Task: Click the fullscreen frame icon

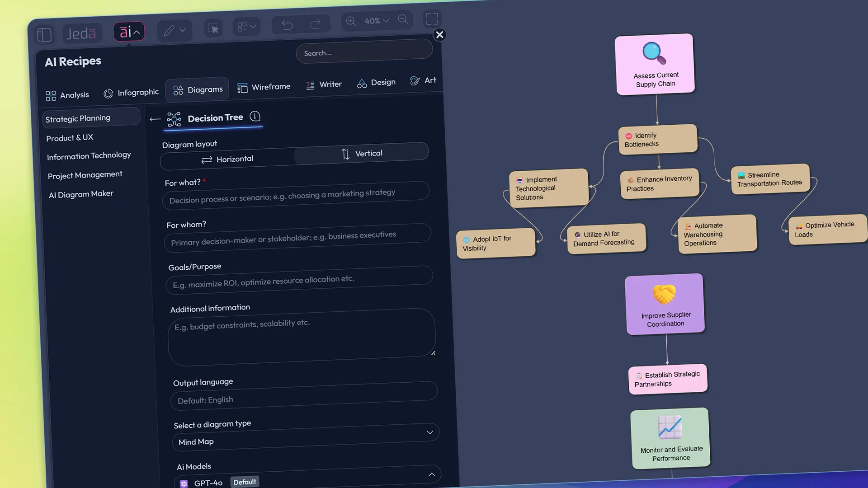Action: (x=432, y=19)
